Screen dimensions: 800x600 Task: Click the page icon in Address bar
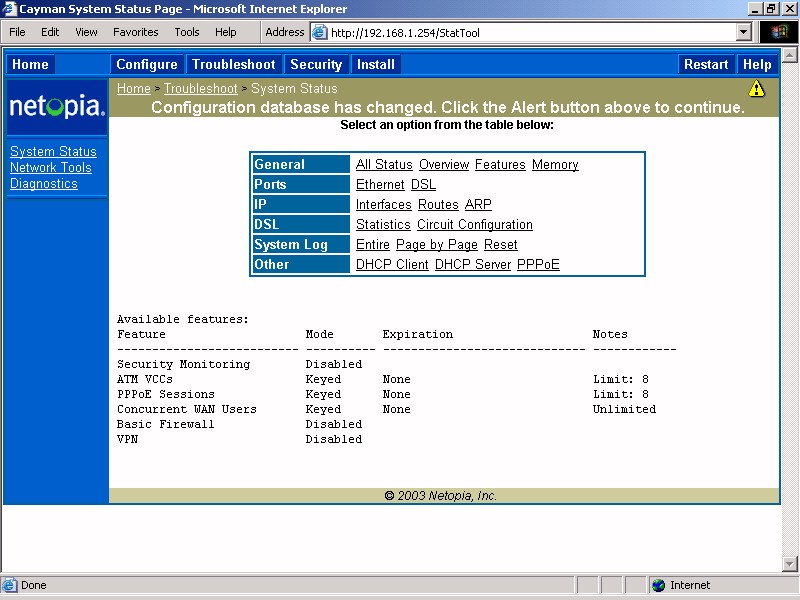[x=319, y=33]
